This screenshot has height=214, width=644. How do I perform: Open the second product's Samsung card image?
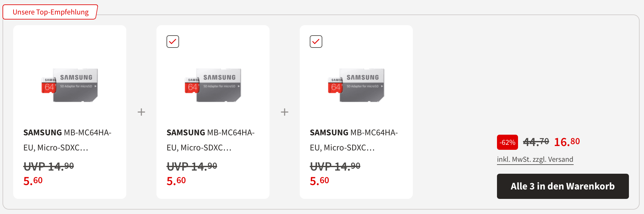213,85
